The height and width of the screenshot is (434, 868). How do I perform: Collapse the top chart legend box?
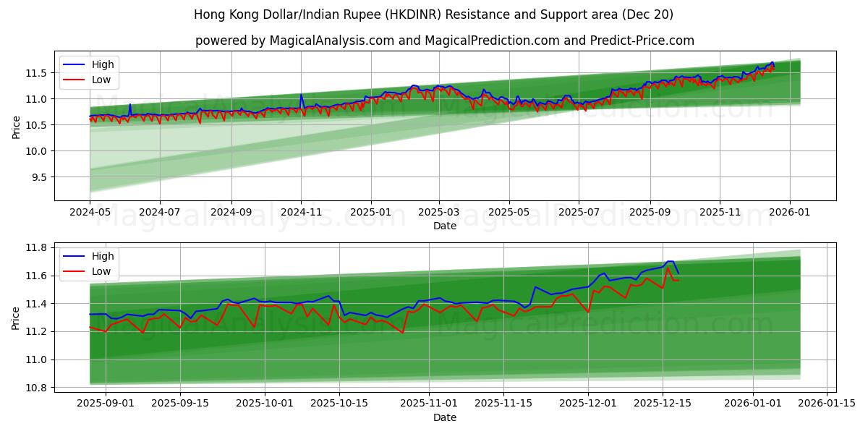point(90,72)
